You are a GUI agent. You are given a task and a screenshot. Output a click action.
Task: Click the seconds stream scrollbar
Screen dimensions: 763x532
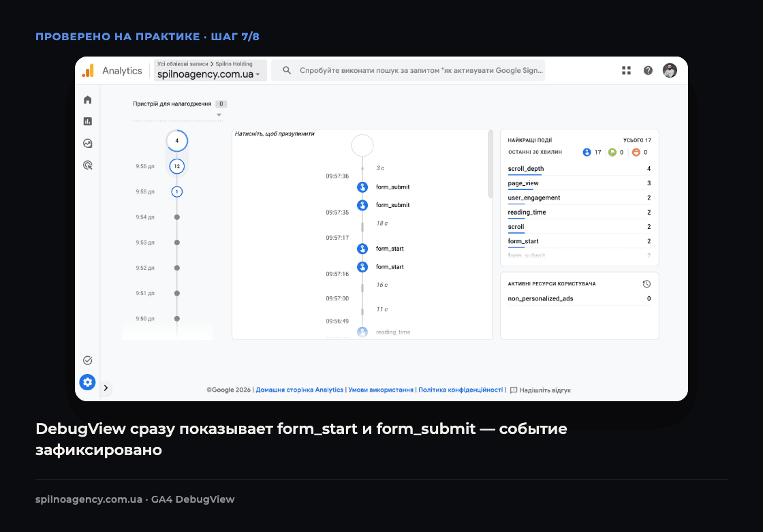[490, 165]
